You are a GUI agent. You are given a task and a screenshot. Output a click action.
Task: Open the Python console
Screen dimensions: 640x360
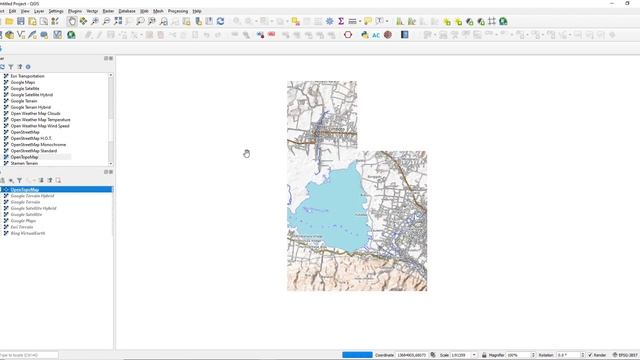tap(364, 35)
